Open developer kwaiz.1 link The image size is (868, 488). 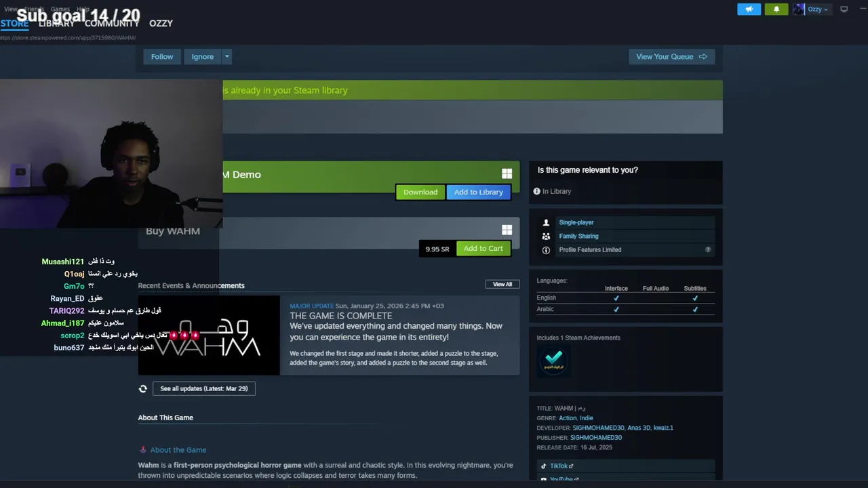click(x=663, y=428)
